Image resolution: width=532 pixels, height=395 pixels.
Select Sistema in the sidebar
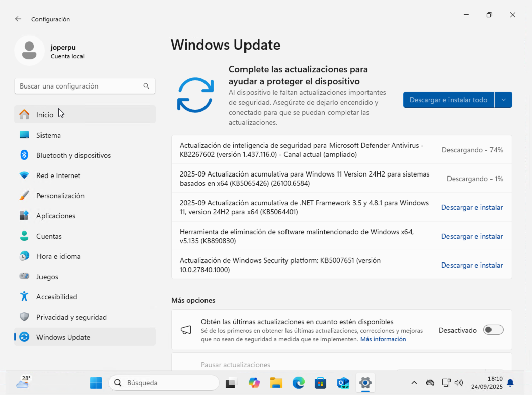click(85, 135)
